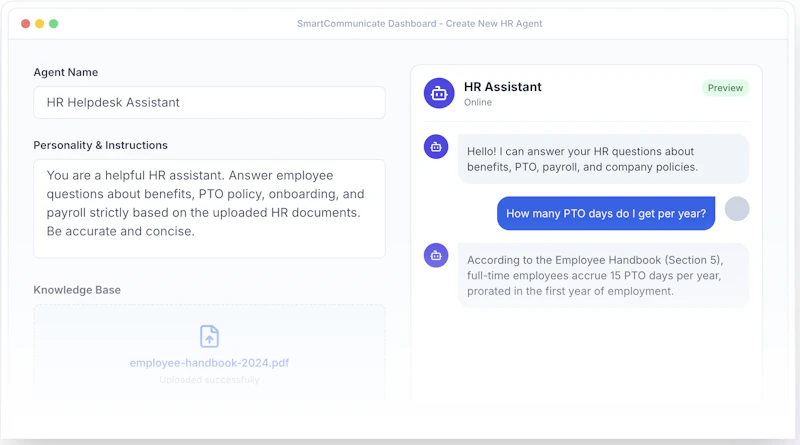The image size is (800, 445).
Task: Click the yellow minimize window dot
Action: click(39, 23)
